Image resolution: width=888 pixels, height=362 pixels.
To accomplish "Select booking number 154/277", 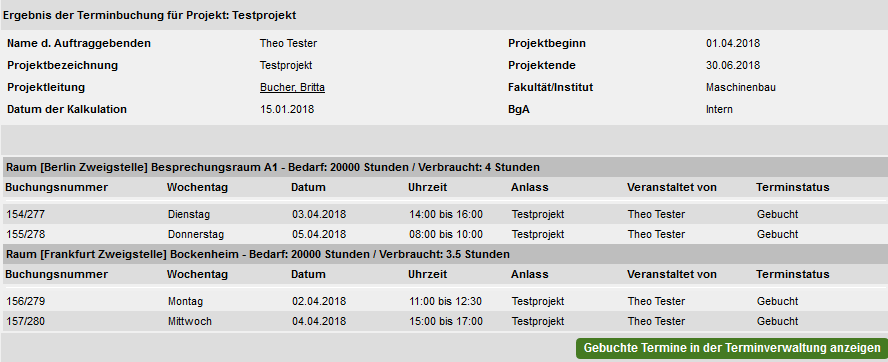I will tap(25, 215).
